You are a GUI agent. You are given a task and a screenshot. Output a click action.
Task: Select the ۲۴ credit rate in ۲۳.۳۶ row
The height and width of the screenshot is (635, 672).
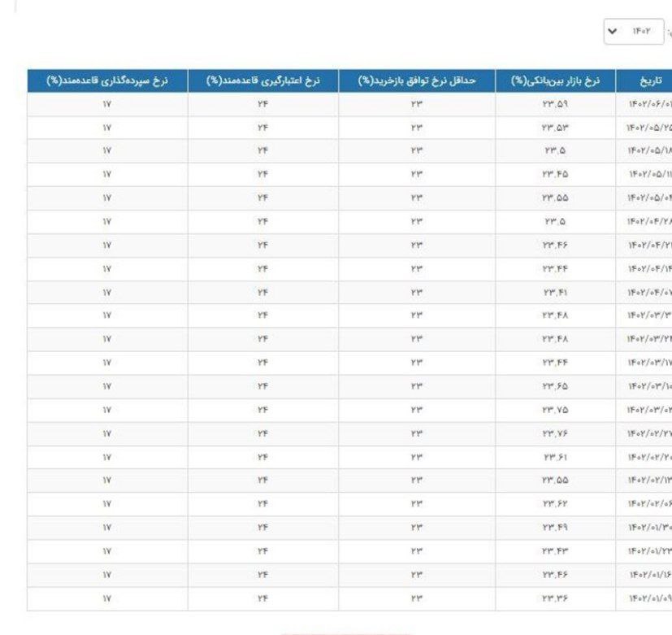point(262,598)
